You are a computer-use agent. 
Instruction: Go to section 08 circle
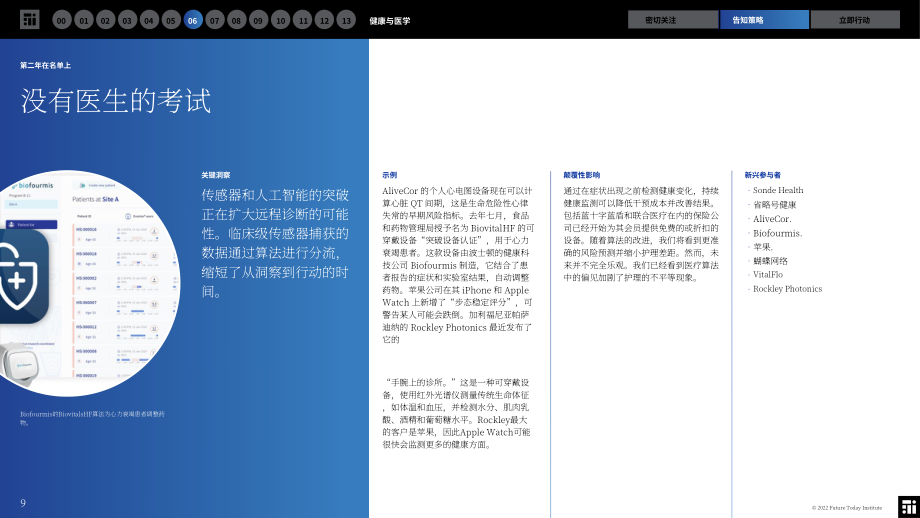click(x=236, y=20)
